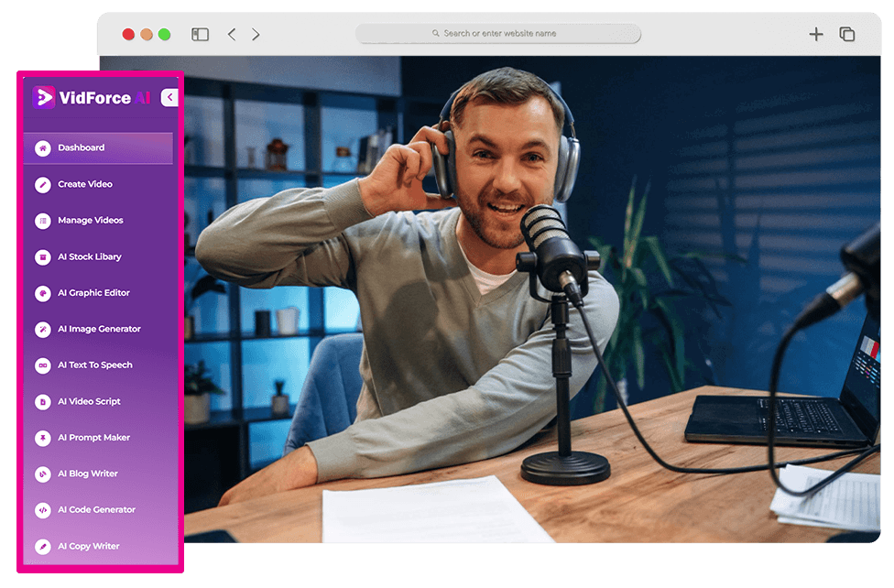Click the AI Code Generator icon

coord(42,510)
